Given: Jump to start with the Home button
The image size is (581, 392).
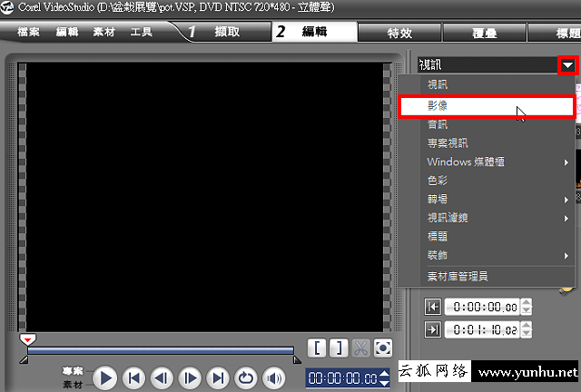Looking at the screenshot, I should (133, 378).
